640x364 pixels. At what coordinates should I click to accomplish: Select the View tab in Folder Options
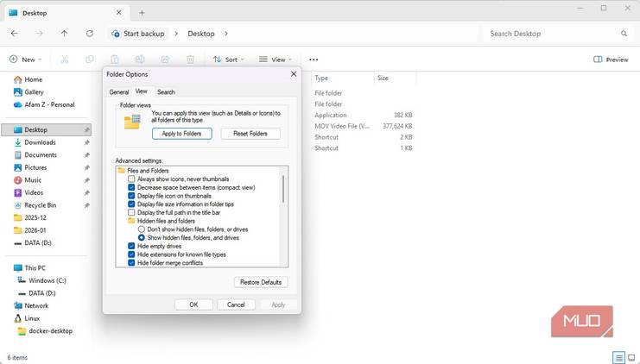pyautogui.click(x=142, y=91)
